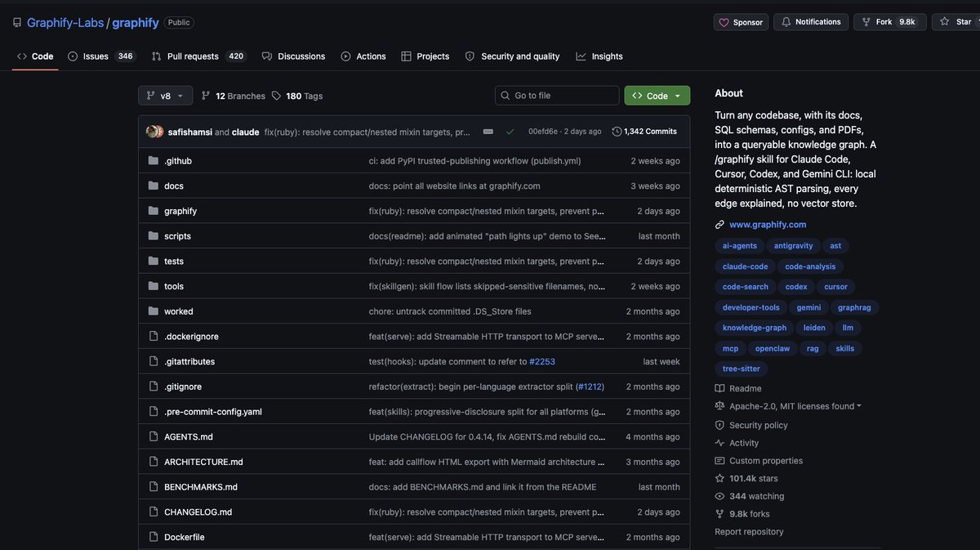Open commit hash 00efd6e
This screenshot has height=550, width=980.
543,132
